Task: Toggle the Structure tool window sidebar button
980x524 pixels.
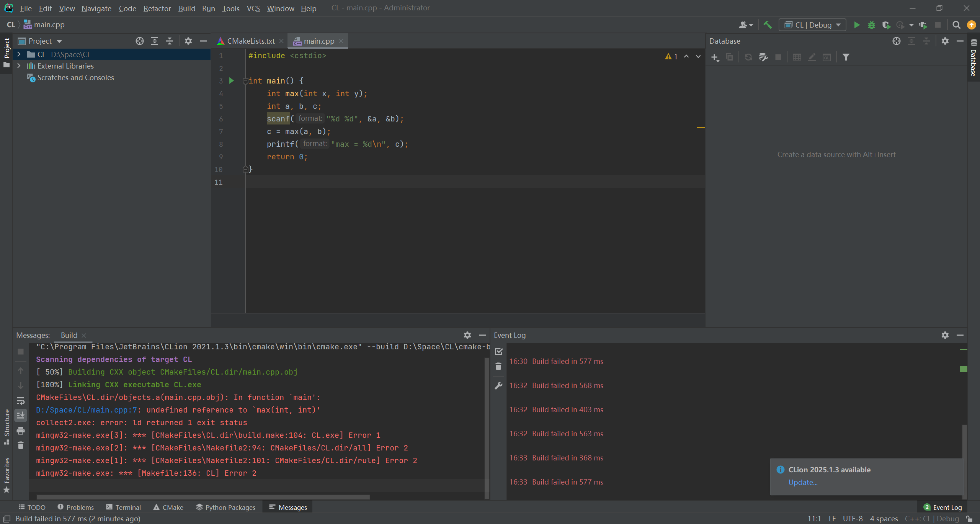Action: click(x=7, y=426)
